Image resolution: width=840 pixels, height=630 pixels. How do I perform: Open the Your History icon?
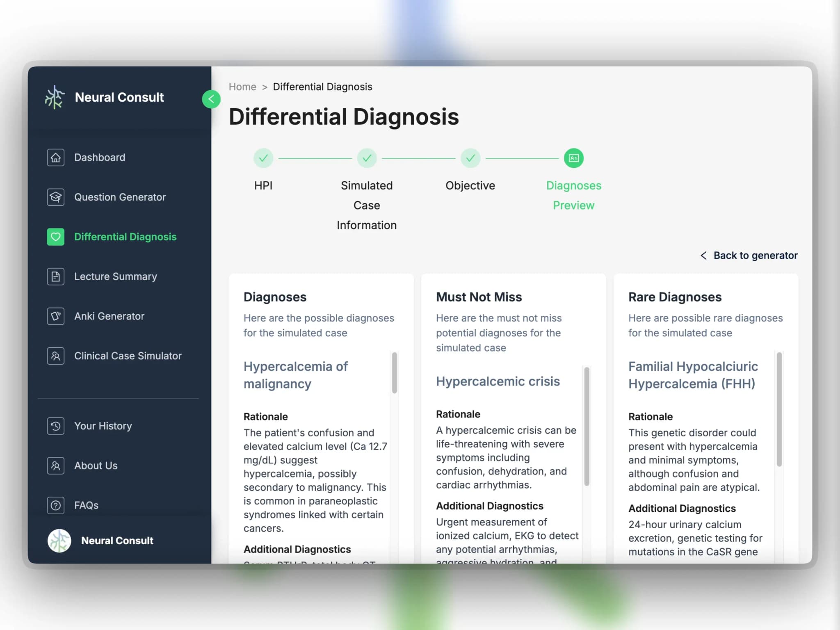coord(55,425)
